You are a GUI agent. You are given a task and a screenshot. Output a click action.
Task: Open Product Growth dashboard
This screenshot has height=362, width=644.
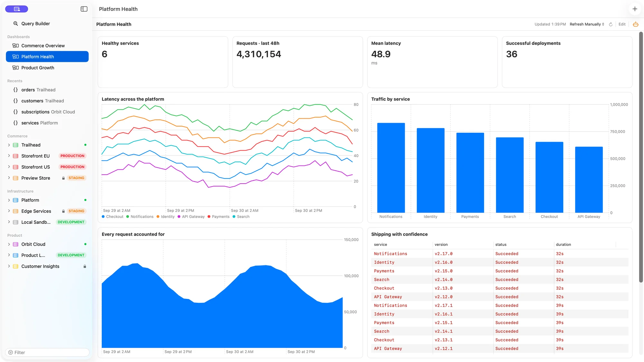(x=47, y=68)
